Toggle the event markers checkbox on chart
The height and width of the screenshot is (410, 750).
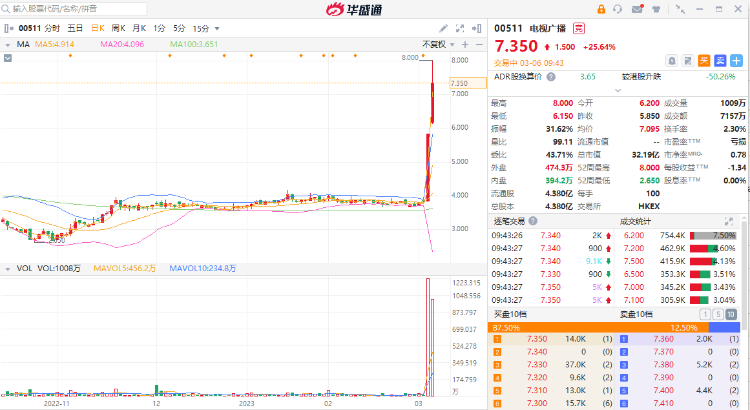[8, 58]
